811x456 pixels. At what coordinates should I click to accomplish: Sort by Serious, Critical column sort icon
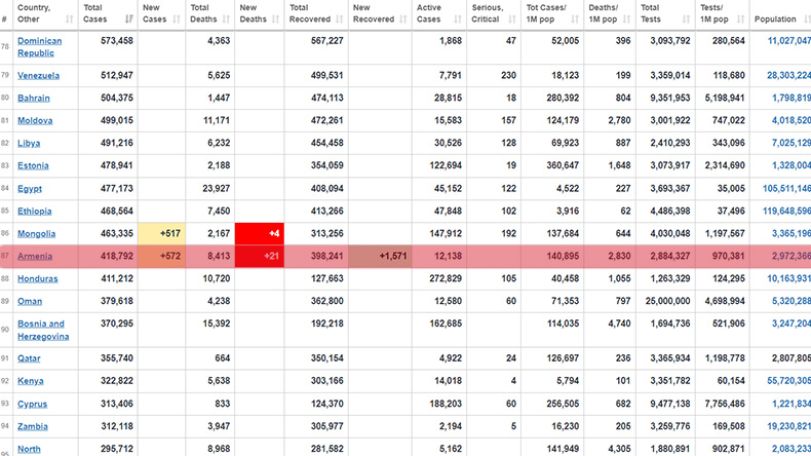512,19
